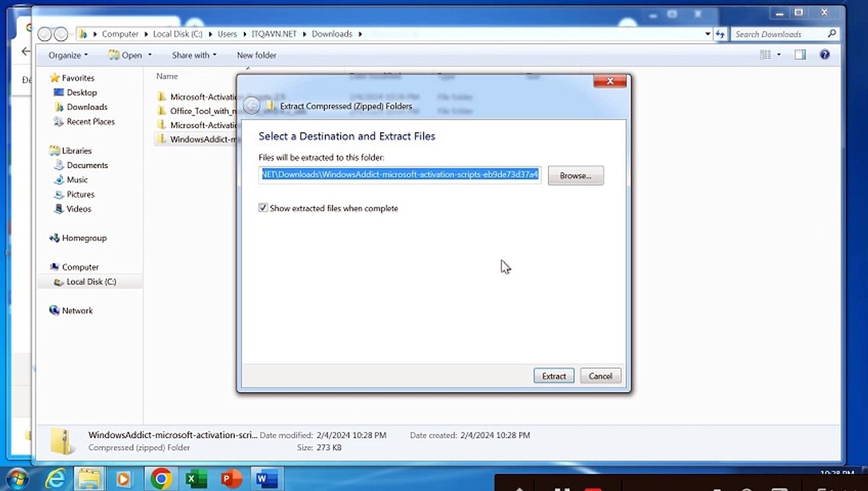Screen dimensions: 868x491
Task: Open the Share with menu
Action: click(194, 55)
